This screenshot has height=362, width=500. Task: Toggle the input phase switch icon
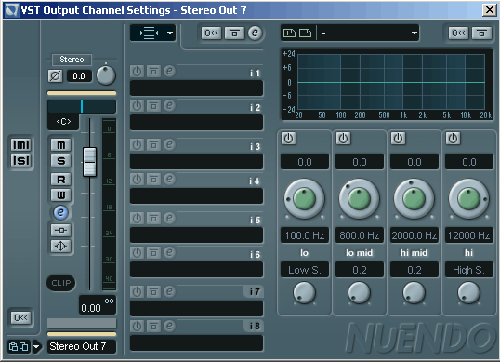point(55,76)
